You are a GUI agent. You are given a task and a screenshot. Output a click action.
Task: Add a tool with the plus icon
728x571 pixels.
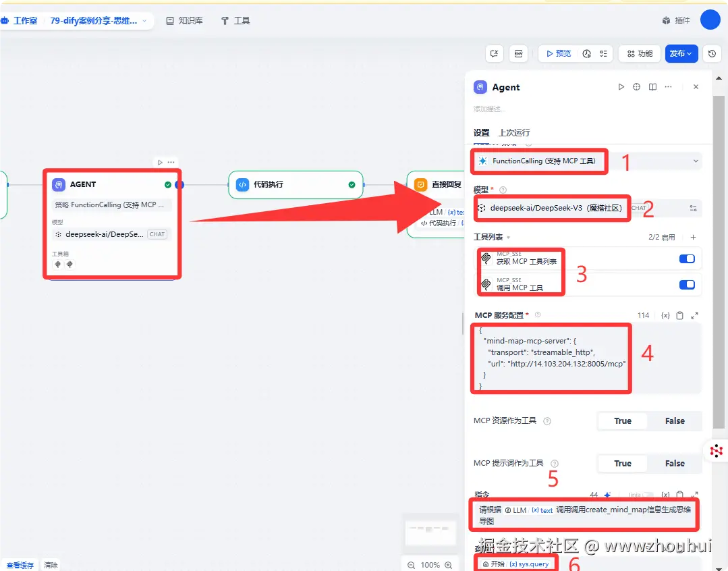coord(693,238)
